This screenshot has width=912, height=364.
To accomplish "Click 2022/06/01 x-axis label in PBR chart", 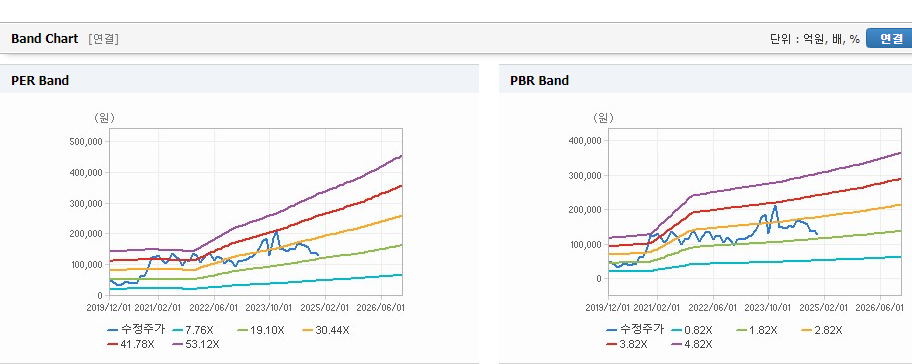I will pos(713,307).
